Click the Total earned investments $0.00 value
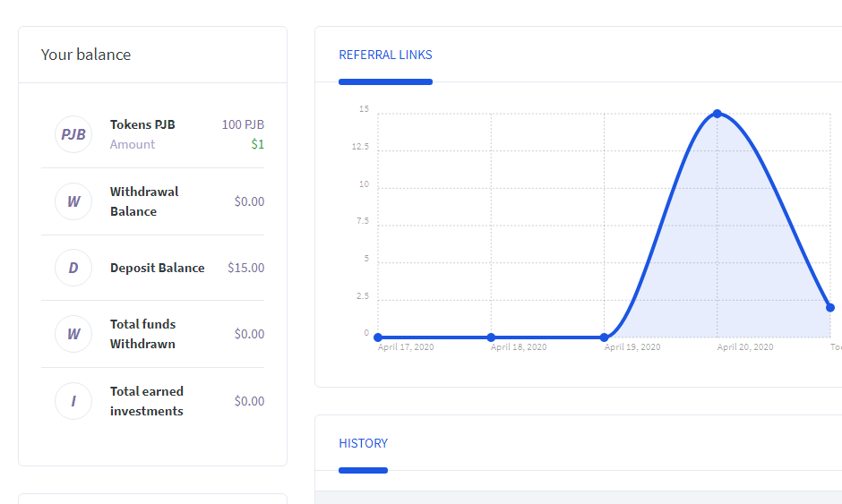 coord(249,401)
